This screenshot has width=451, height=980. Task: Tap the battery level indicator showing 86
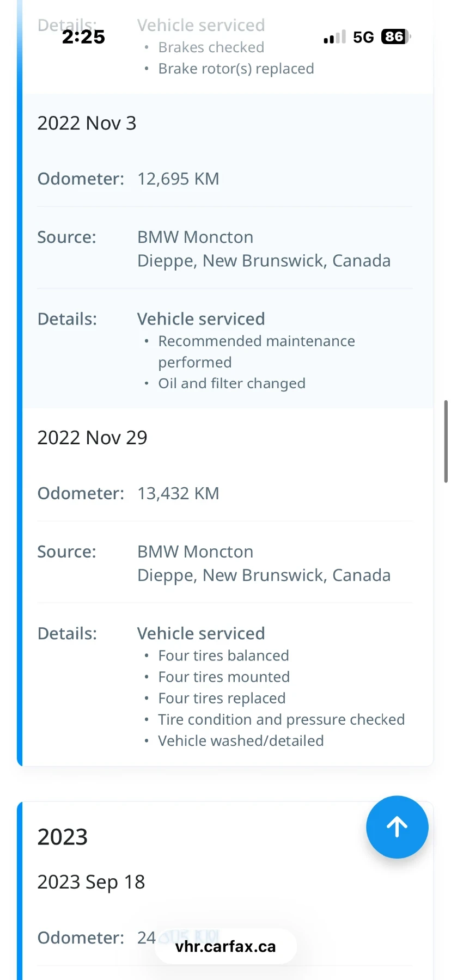[393, 36]
